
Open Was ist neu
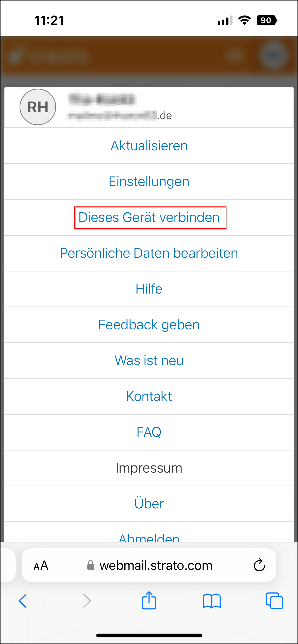pos(149,361)
